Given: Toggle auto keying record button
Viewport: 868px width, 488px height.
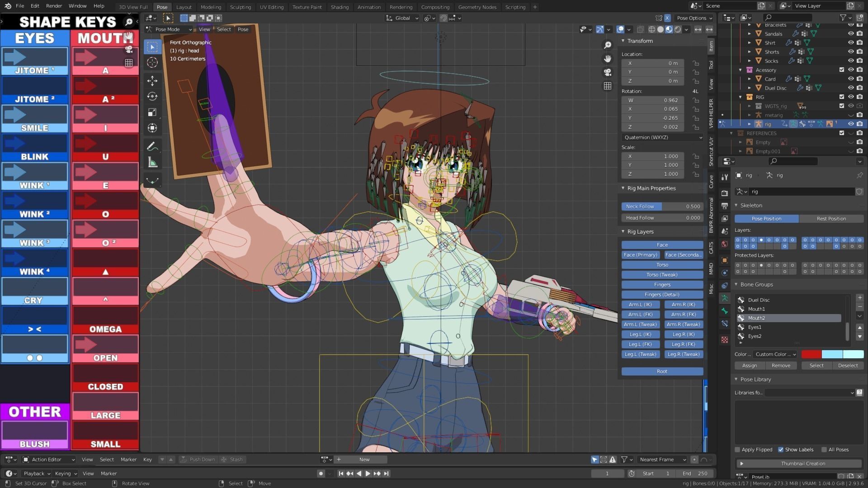Looking at the screenshot, I should coord(321,474).
